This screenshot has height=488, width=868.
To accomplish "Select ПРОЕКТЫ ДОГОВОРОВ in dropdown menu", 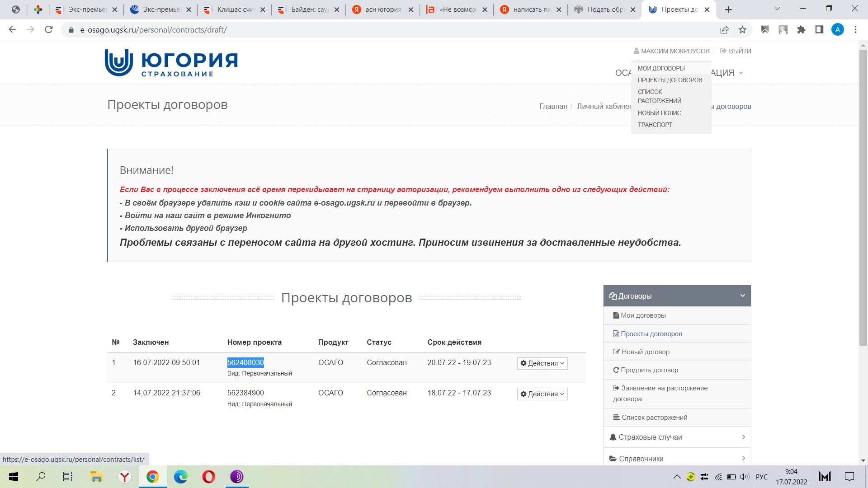I will coord(670,80).
